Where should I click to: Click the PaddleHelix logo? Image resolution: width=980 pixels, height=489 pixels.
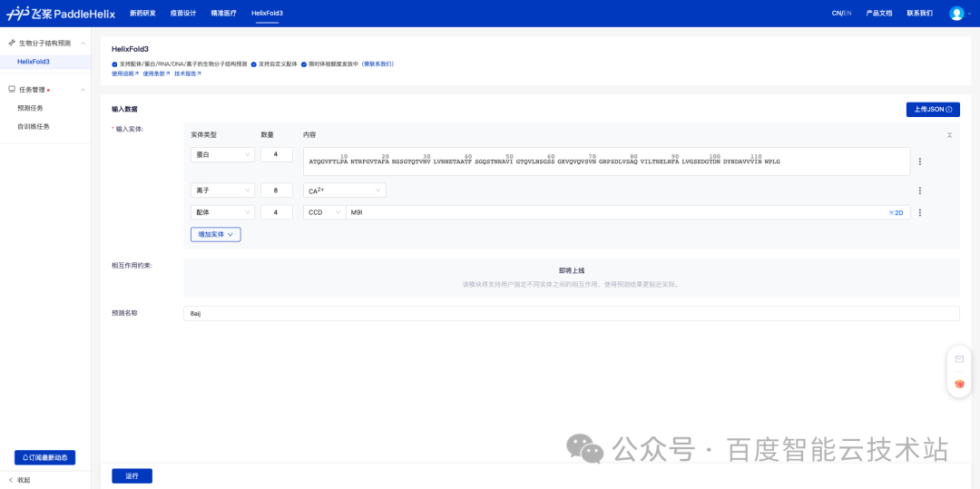click(x=61, y=13)
